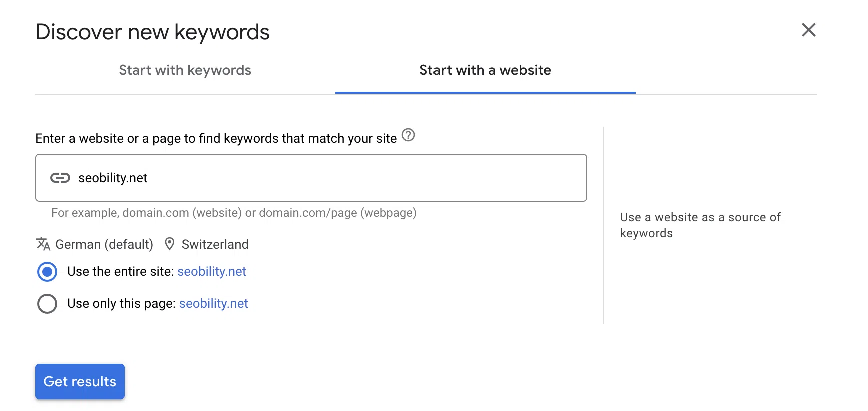The width and height of the screenshot is (868, 411).
Task: Open seobility.net link beside "Use only this page"
Action: pos(213,303)
